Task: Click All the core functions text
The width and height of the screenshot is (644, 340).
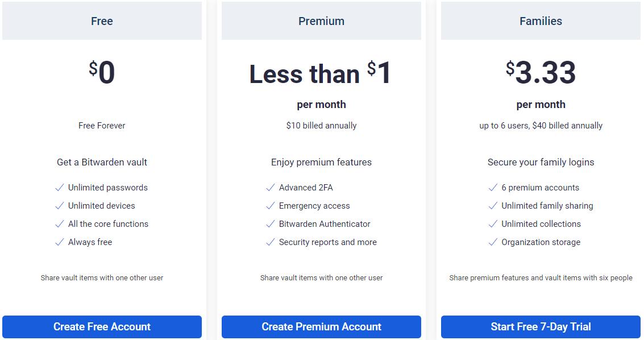Action: click(x=108, y=224)
